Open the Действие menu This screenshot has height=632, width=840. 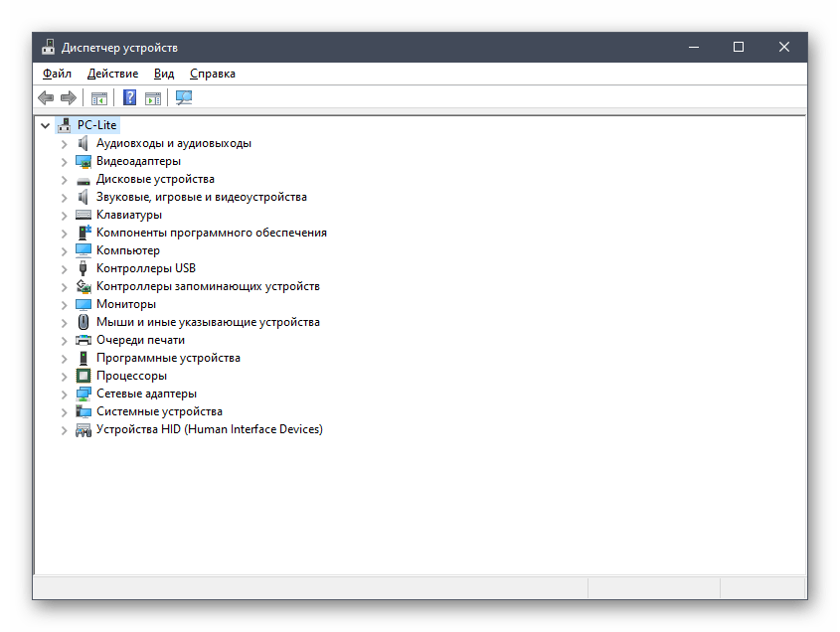coord(112,74)
